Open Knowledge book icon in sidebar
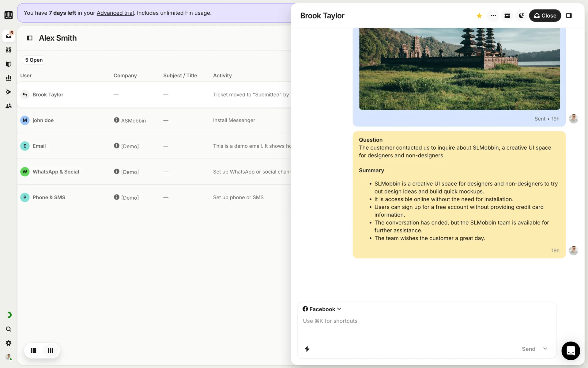The image size is (588, 368). [9, 64]
